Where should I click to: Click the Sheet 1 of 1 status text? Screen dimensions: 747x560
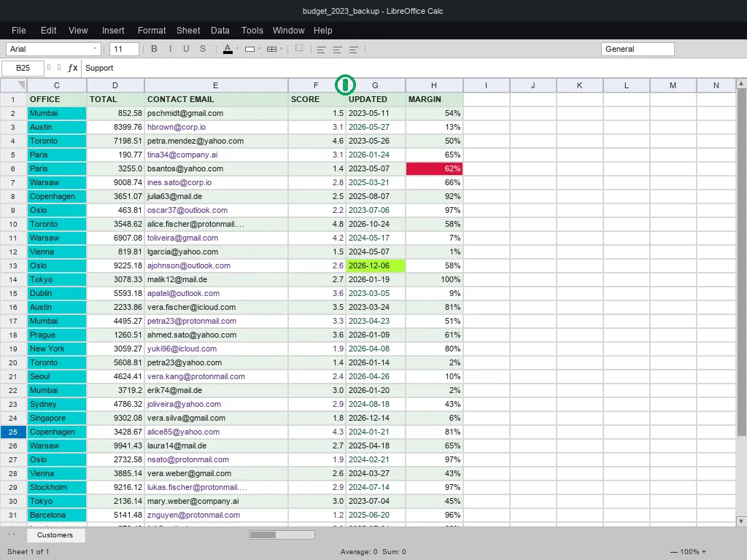[28, 551]
